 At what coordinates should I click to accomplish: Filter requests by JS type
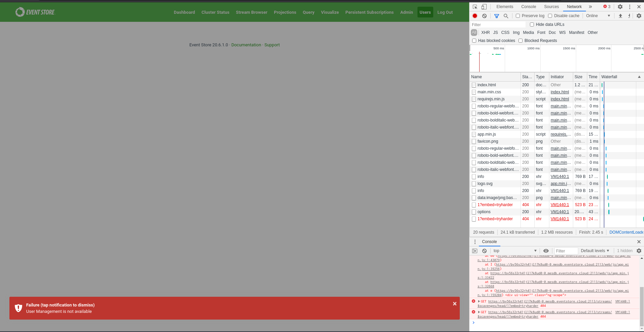pos(495,33)
